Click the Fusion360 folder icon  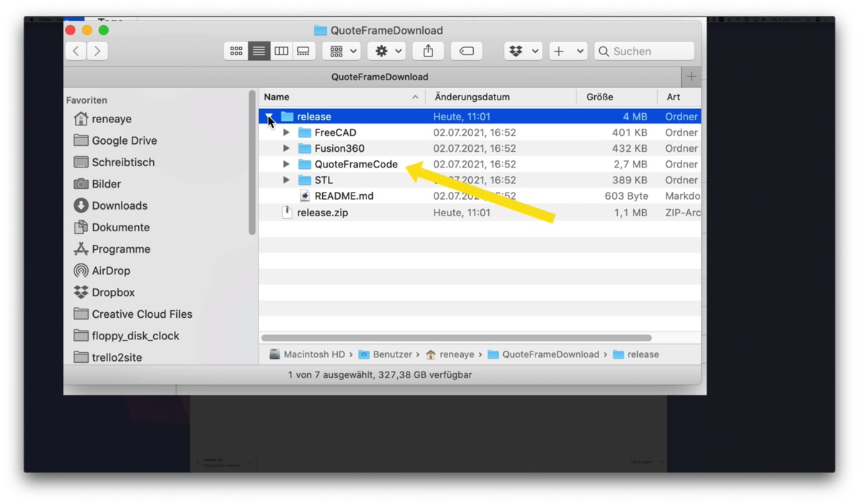pyautogui.click(x=304, y=148)
